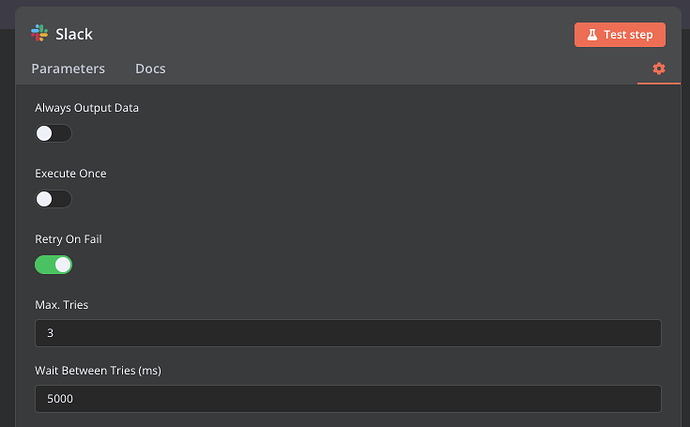
Task: Run the Test step button
Action: coord(619,35)
